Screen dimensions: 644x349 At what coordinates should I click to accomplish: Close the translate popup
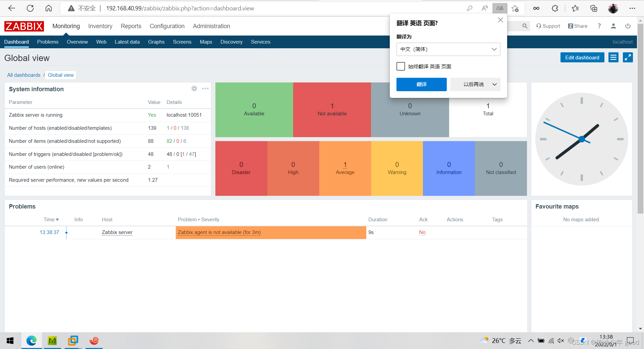[x=500, y=20]
